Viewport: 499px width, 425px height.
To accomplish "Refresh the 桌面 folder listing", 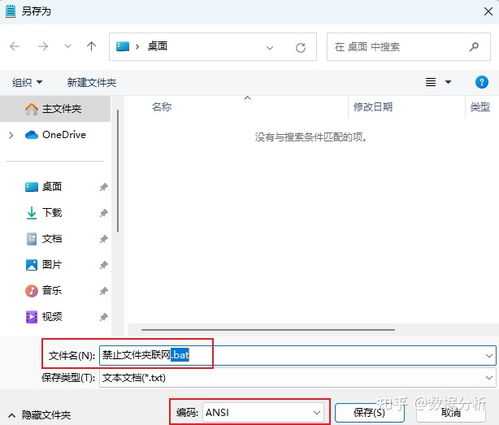I will tap(301, 48).
